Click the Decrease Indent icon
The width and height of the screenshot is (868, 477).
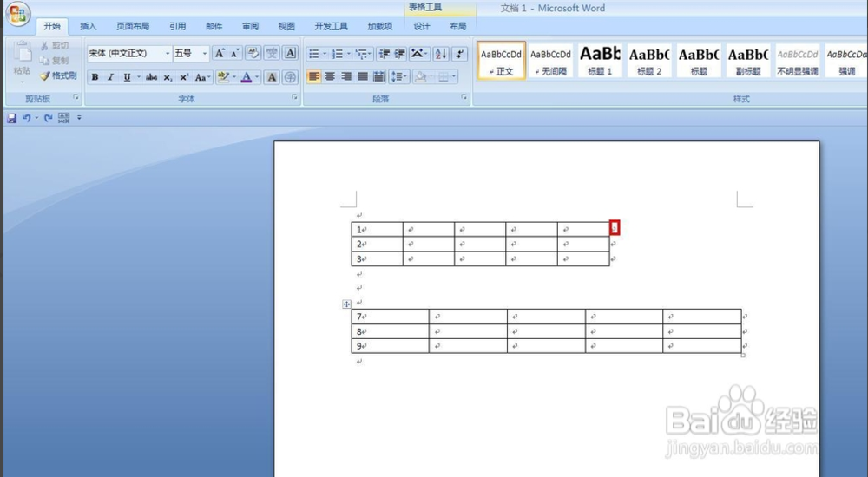click(384, 54)
